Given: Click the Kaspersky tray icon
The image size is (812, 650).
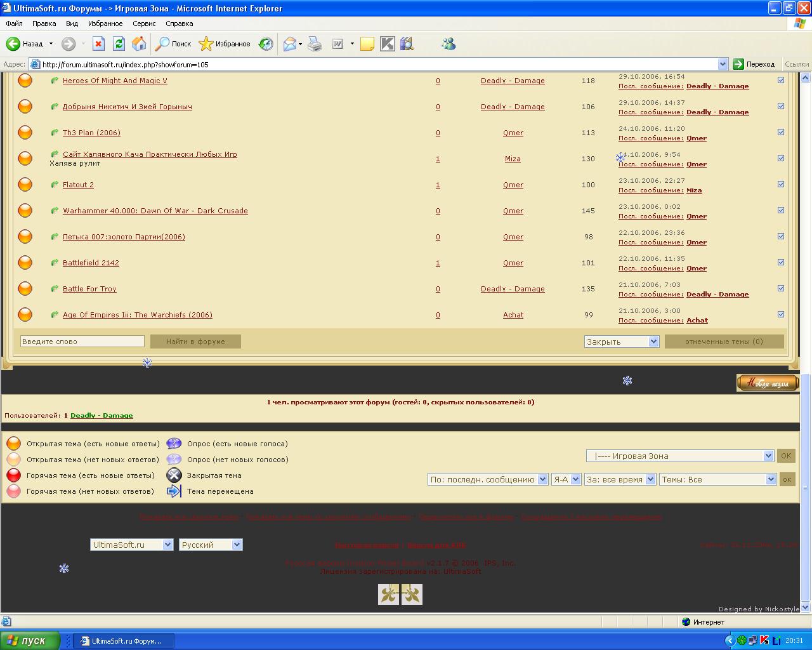Looking at the screenshot, I should [764, 640].
